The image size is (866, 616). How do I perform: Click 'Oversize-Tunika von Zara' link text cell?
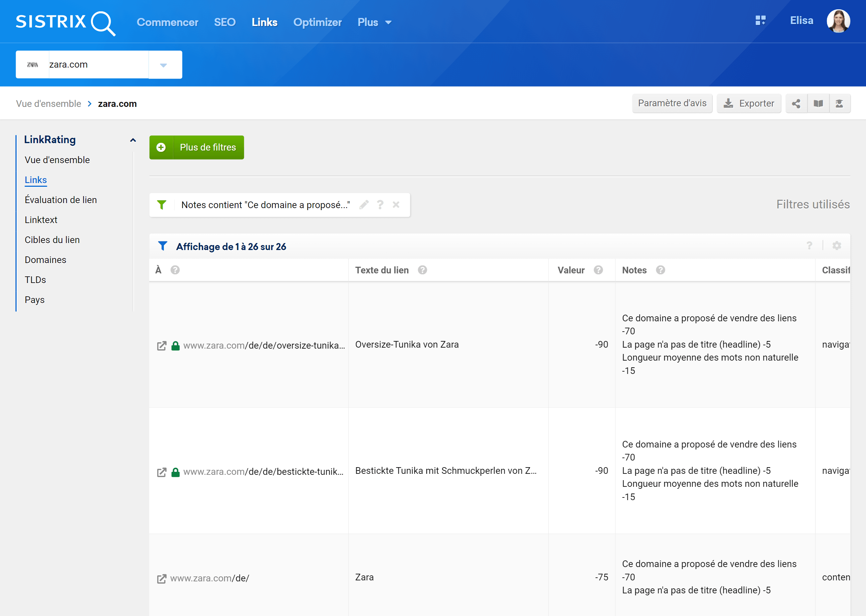point(407,344)
